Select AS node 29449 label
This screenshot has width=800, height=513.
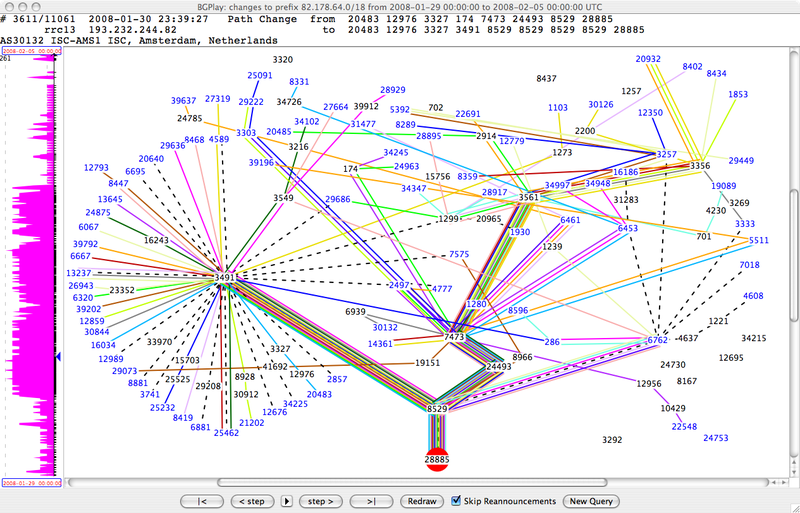[741, 160]
